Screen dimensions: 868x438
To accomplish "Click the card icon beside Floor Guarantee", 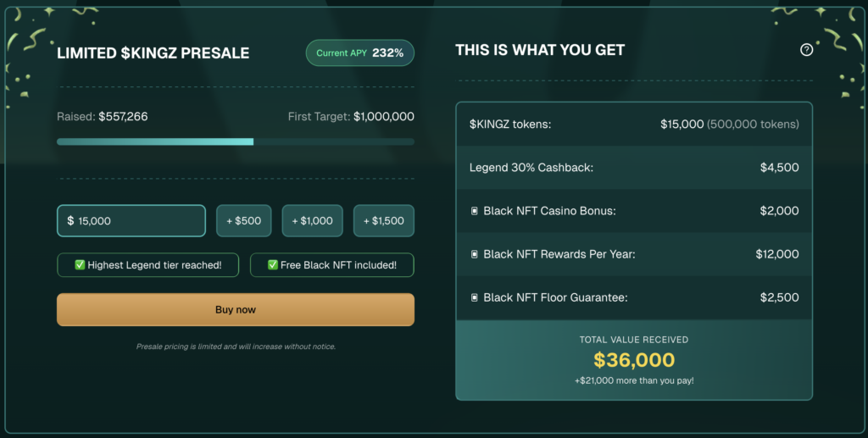I will point(475,297).
